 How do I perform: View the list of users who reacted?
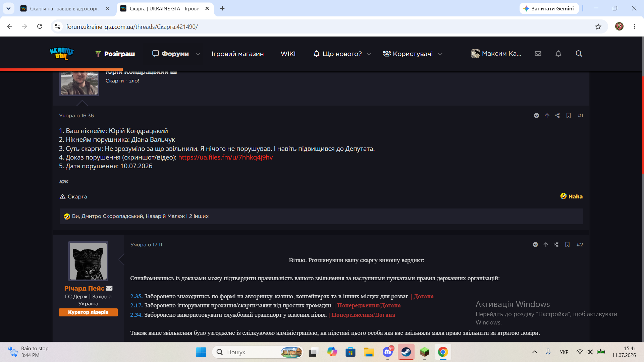click(140, 216)
